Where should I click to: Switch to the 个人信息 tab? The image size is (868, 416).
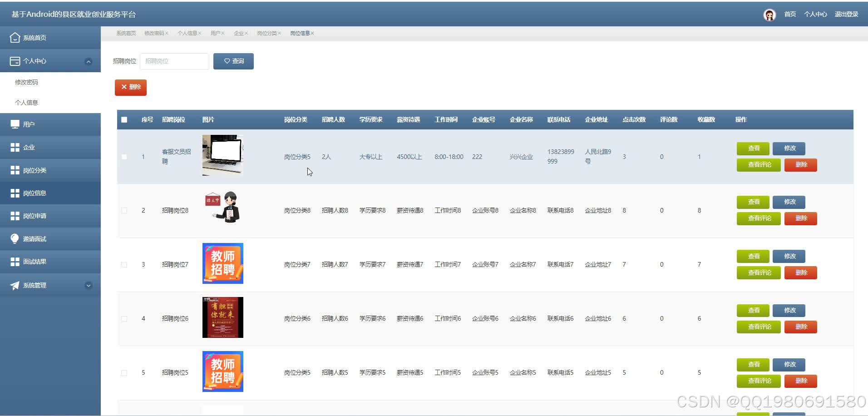coord(187,33)
